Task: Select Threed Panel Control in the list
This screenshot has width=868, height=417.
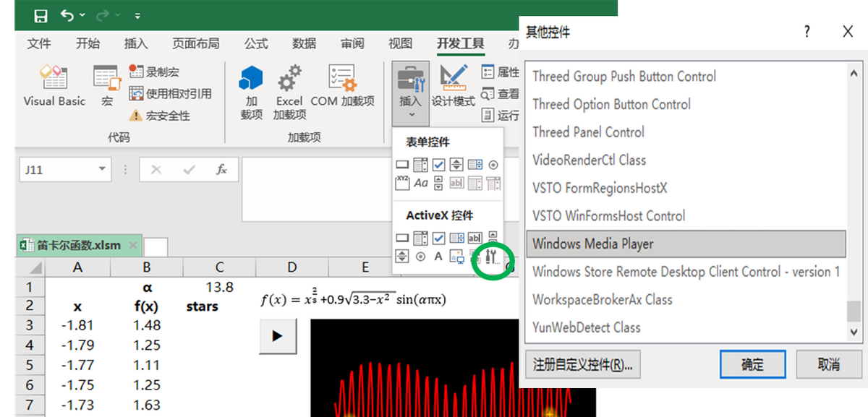Action: [588, 132]
